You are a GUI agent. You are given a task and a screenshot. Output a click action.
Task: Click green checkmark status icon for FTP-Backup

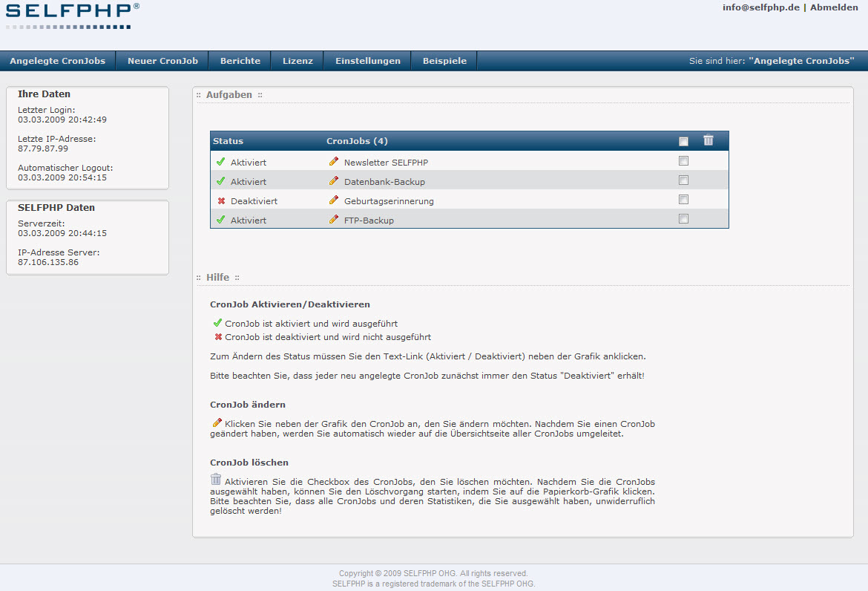click(220, 220)
